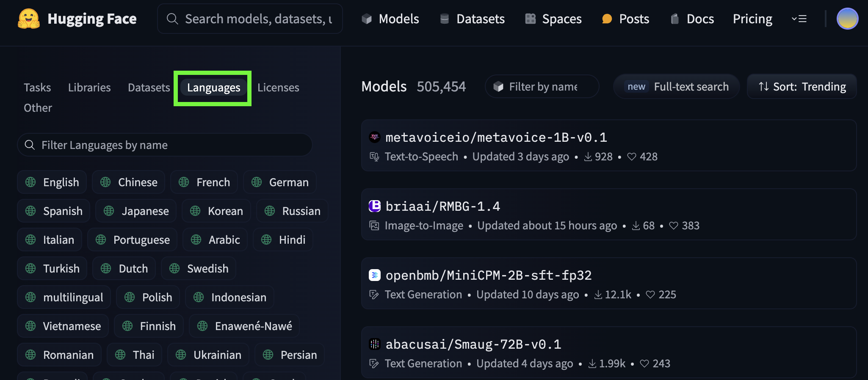Toggle the French language filter
This screenshot has width=868, height=380.
pos(204,182)
